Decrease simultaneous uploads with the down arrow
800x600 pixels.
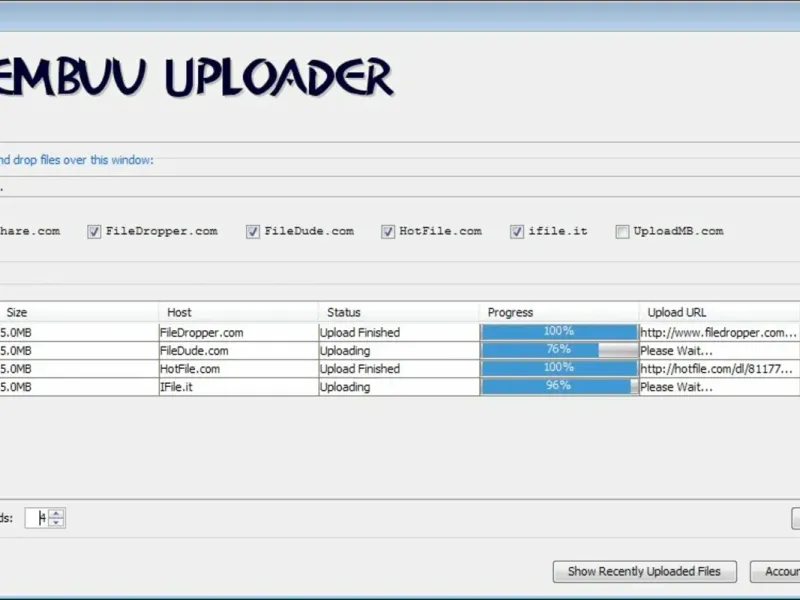56,522
